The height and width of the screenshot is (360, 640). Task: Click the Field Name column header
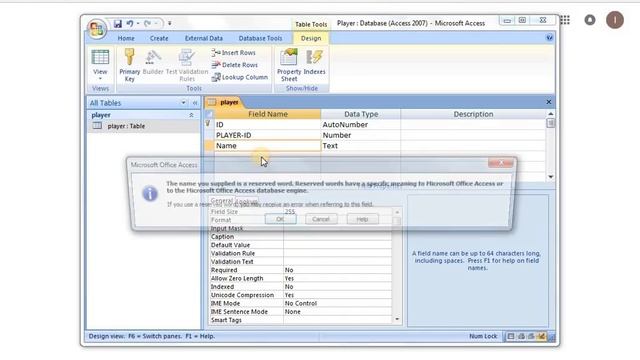coord(267,114)
